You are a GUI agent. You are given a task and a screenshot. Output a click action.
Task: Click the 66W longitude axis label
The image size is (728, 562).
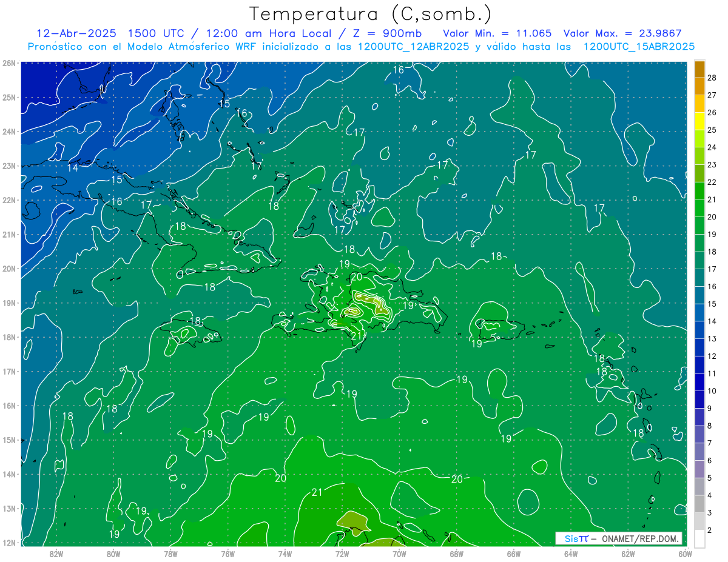click(x=514, y=554)
